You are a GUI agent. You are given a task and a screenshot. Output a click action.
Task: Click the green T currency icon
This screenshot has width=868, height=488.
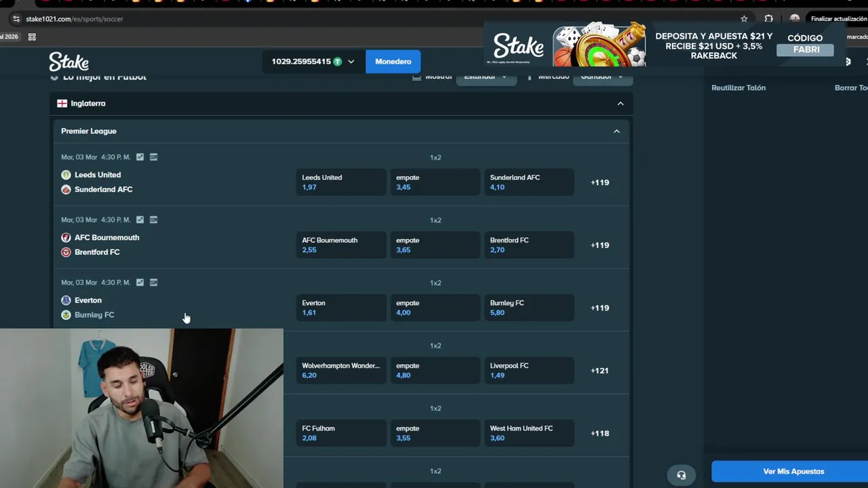[337, 62]
